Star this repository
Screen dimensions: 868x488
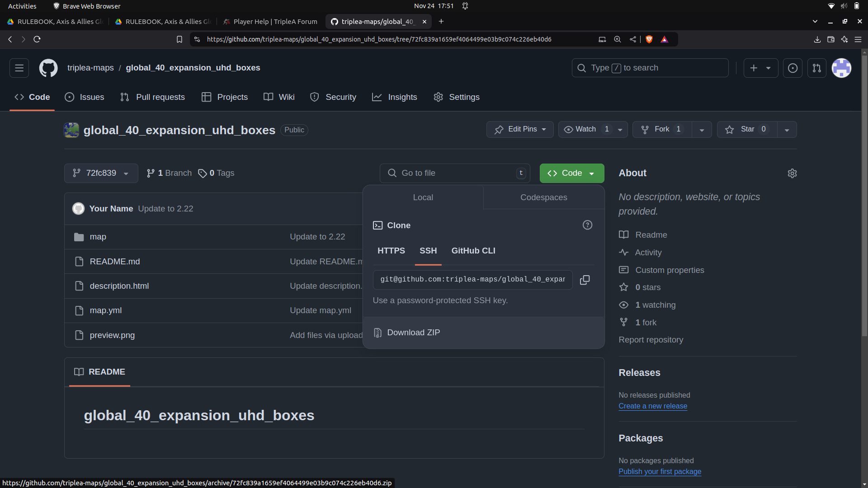point(747,130)
